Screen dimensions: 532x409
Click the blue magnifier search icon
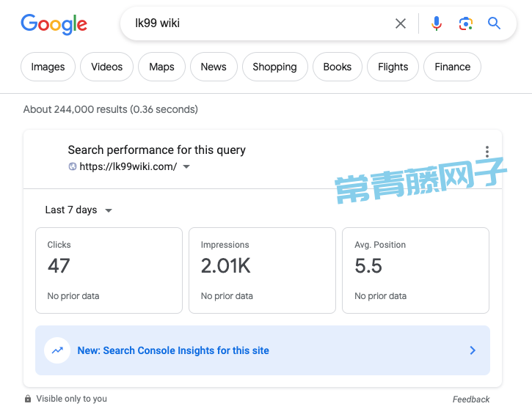(x=494, y=23)
